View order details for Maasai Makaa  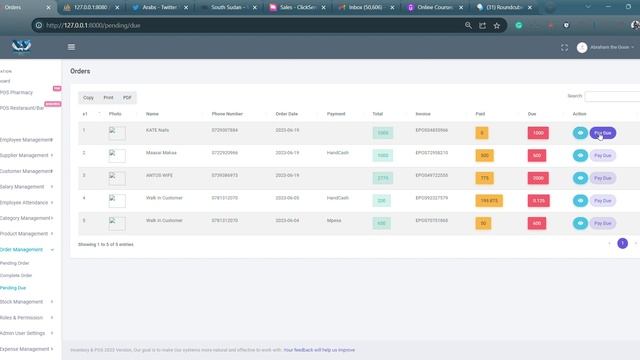pyautogui.click(x=580, y=156)
